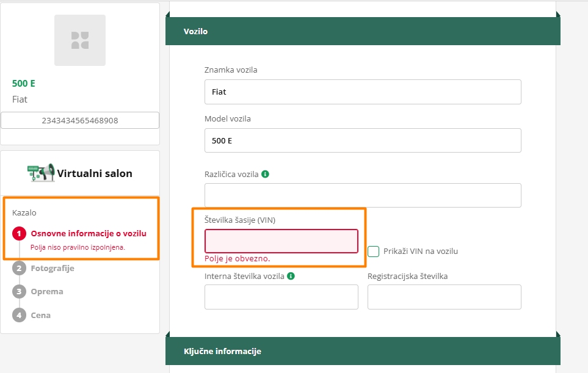Click the info icon beside Interna številka vozila
This screenshot has width=588, height=373.
[291, 276]
